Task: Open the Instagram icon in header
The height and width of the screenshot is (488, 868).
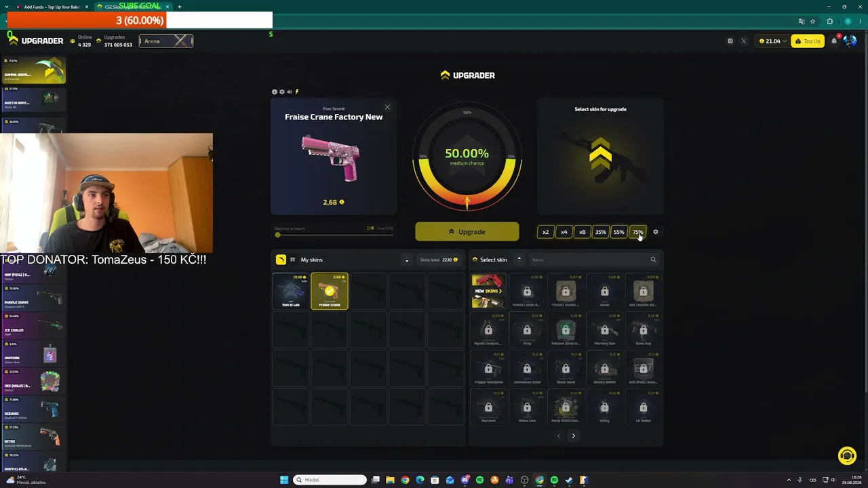Action: click(730, 41)
